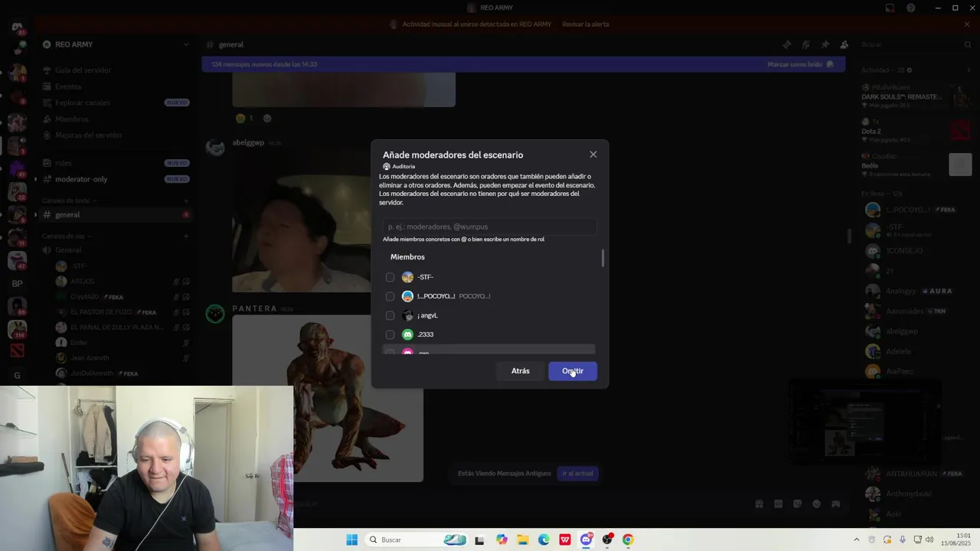Screen dimensions: 980x551
Task: Open the Eventos section
Action: (68, 86)
